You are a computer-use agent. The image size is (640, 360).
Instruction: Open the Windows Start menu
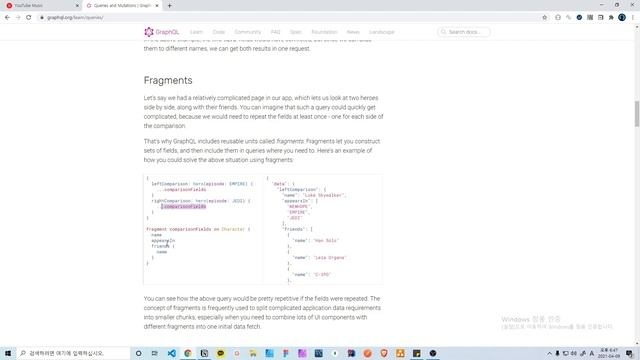click(8, 353)
